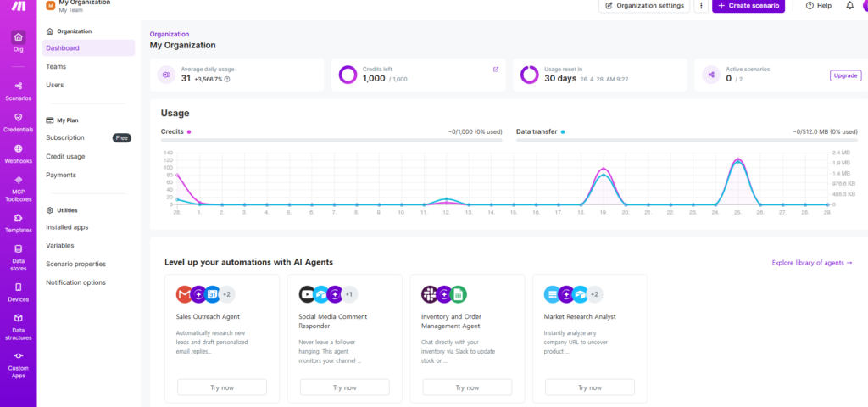Open Devices in the left sidebar
The width and height of the screenshot is (868, 407).
coord(18,292)
